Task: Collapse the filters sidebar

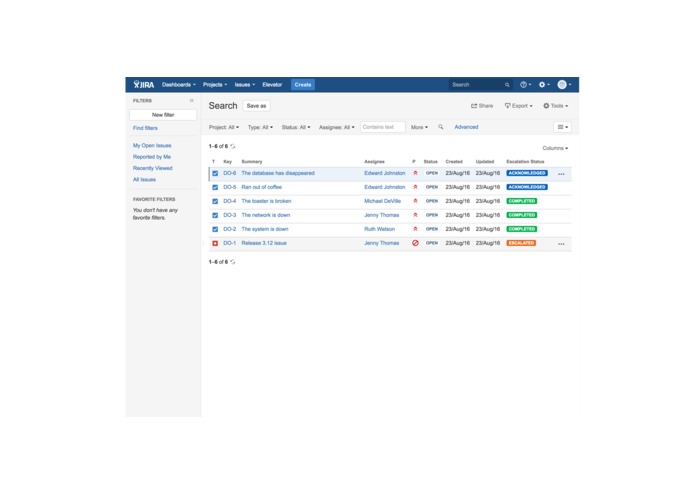Action: [191, 101]
